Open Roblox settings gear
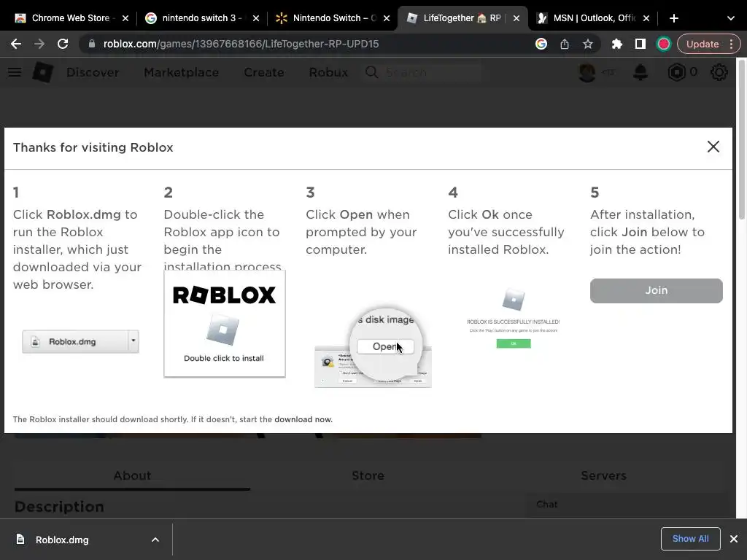 (719, 72)
